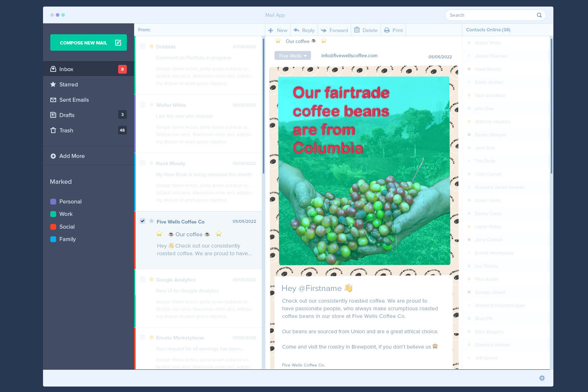Click the New mail toolbar button
Image resolution: width=588 pixels, height=392 pixels.
pyautogui.click(x=278, y=30)
